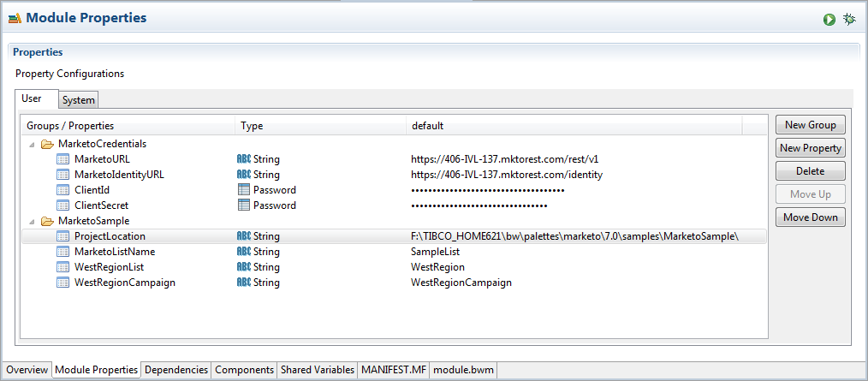This screenshot has width=868, height=381.
Task: Click the New Group button
Action: coord(811,125)
